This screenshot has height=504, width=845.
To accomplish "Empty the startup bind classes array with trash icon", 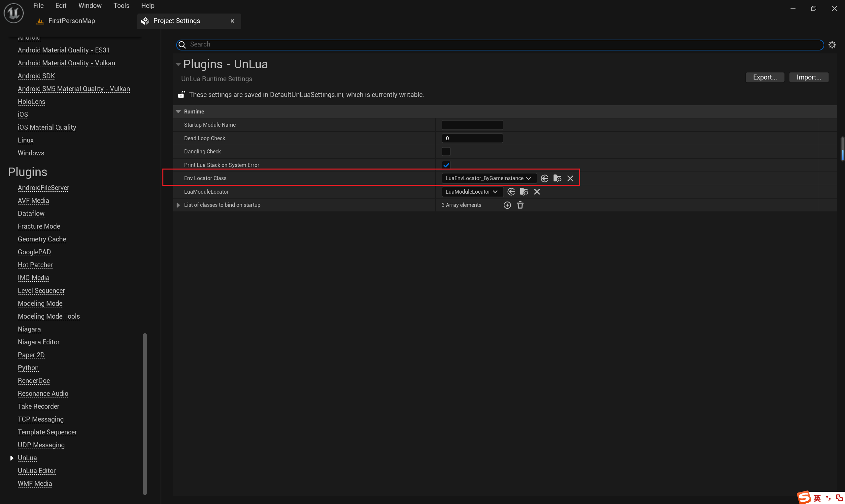I will (x=520, y=205).
